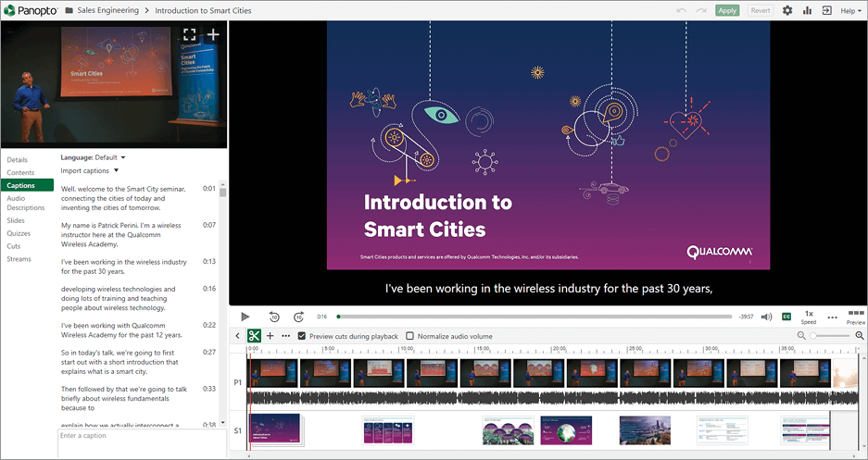
Task: Select the scissors cut tool
Action: 254,336
